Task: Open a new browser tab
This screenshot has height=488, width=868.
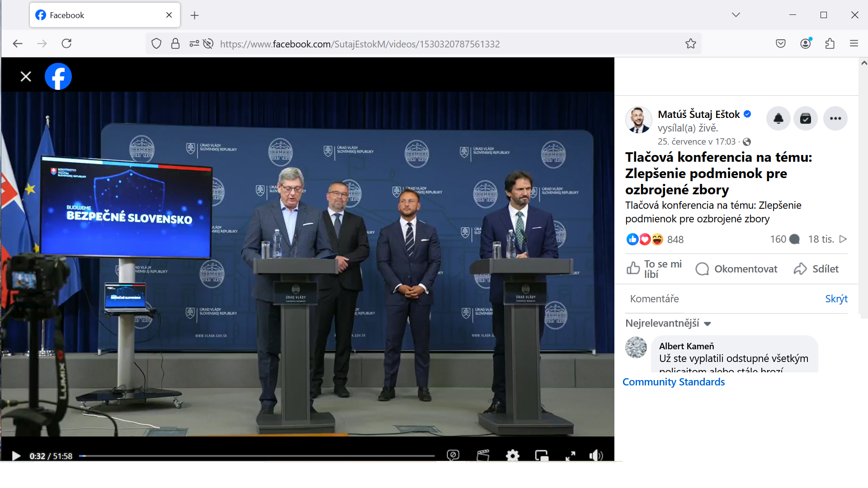Action: pos(194,15)
